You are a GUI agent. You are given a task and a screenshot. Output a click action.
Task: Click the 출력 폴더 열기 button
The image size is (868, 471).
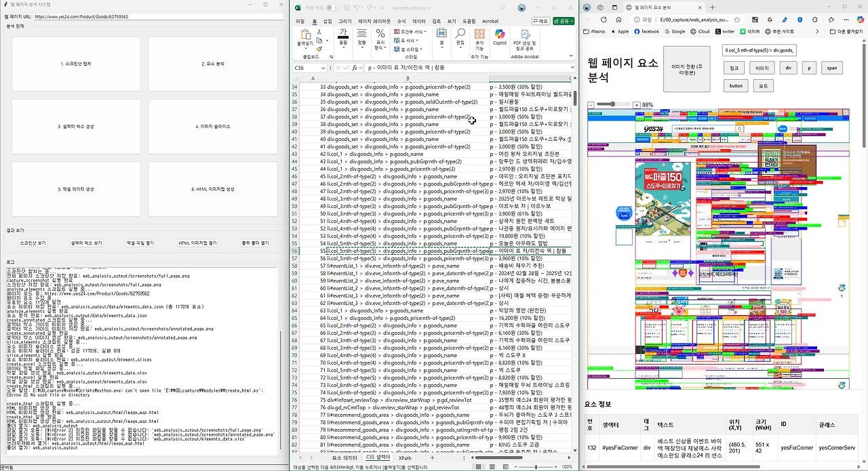[255, 243]
